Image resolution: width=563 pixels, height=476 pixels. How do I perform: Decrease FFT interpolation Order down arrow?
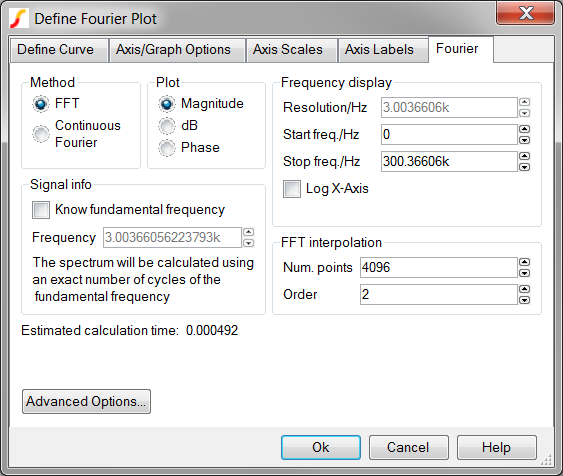point(525,300)
